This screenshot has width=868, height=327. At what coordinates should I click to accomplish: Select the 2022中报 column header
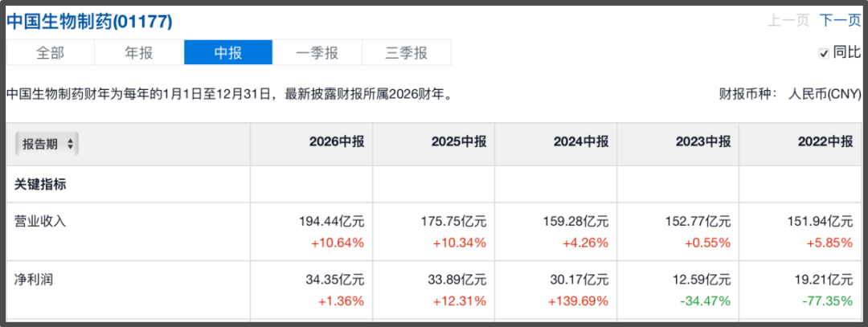click(825, 142)
